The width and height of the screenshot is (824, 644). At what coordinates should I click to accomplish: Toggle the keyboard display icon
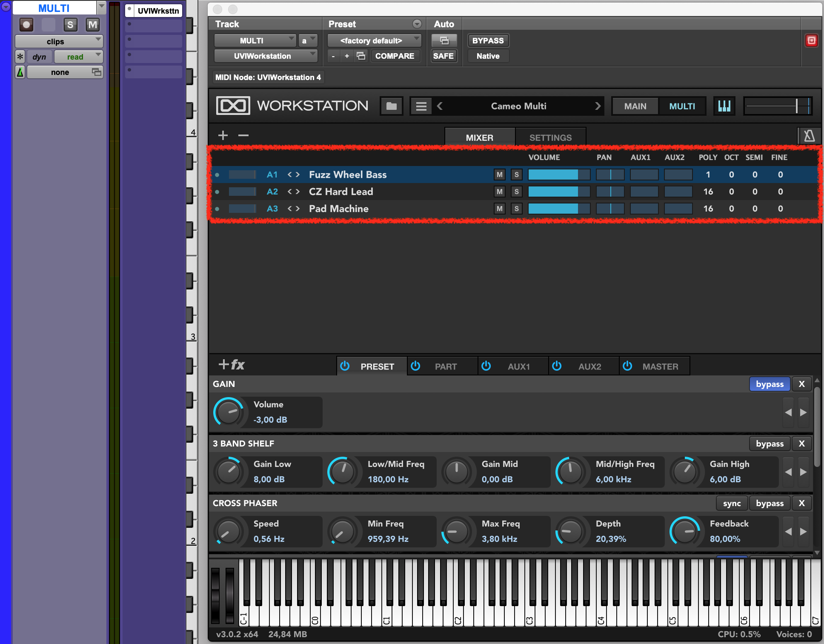[724, 106]
